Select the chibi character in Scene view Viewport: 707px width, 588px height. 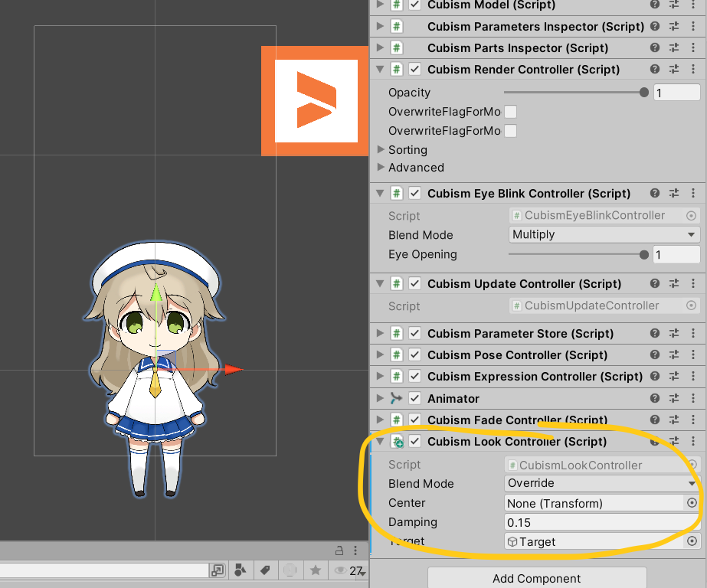click(155, 370)
